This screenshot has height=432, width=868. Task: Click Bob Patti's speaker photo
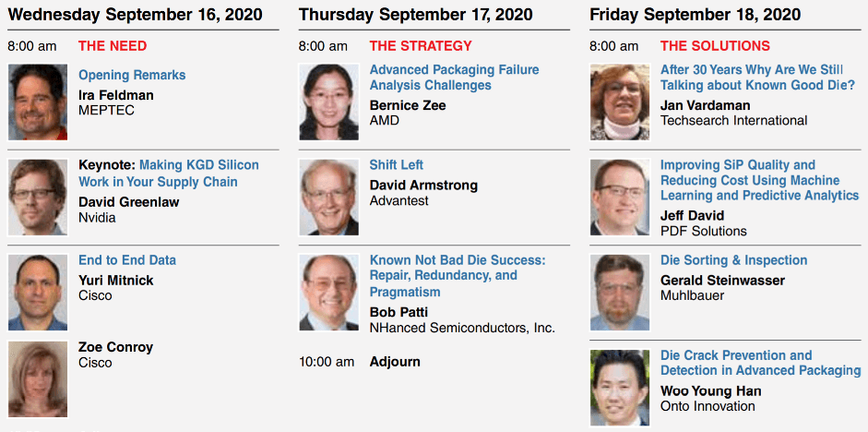tap(329, 293)
